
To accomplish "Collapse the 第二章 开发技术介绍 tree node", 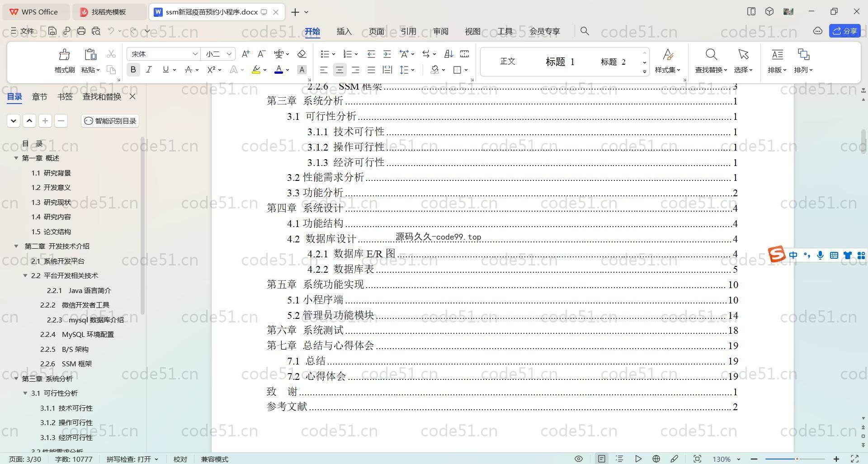I will (16, 246).
